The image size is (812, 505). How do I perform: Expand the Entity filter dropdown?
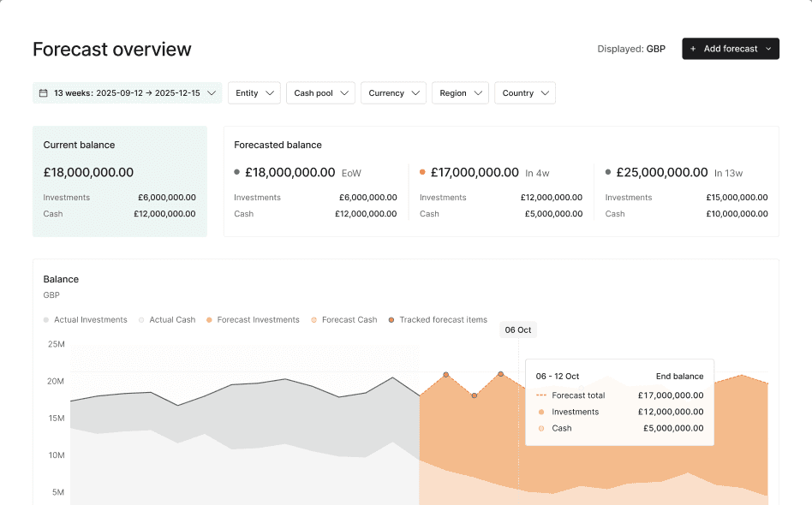pyautogui.click(x=254, y=93)
